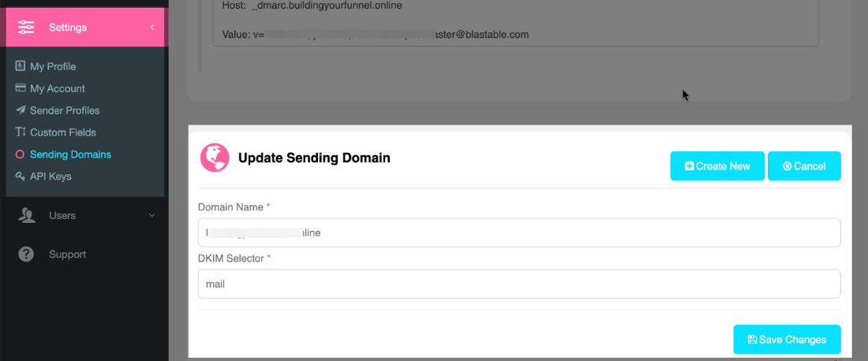Click the Support question mark icon

click(26, 255)
